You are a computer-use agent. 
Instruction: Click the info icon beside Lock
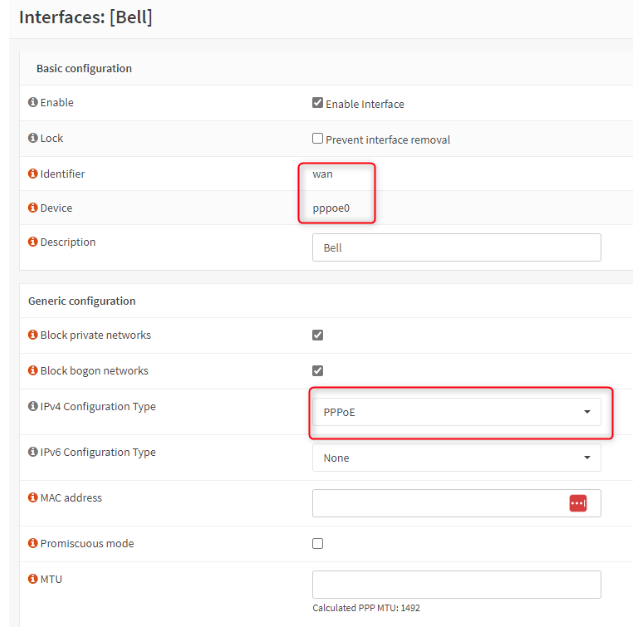(33, 138)
